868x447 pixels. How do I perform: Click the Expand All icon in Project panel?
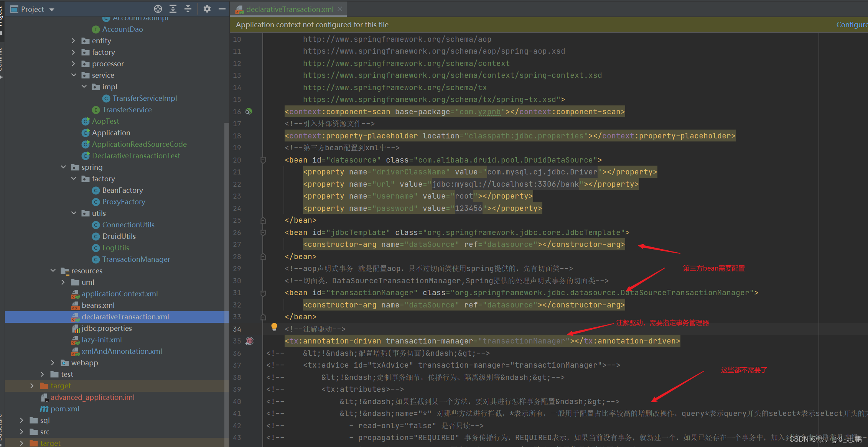173,9
